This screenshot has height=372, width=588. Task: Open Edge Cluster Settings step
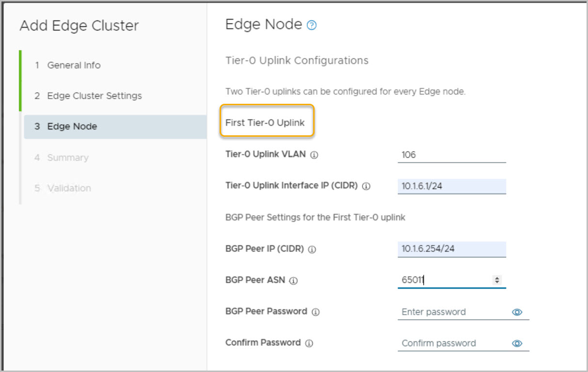[94, 96]
